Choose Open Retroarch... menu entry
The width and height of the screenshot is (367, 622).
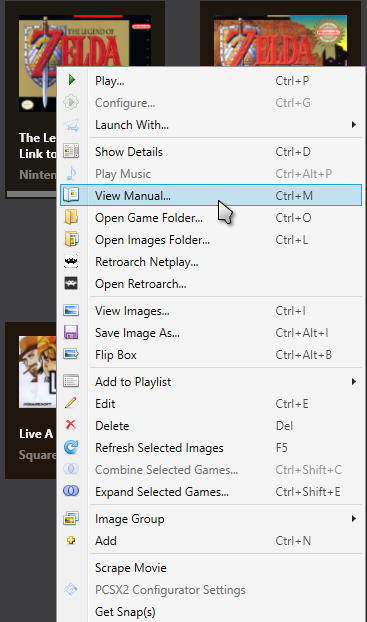click(211, 284)
